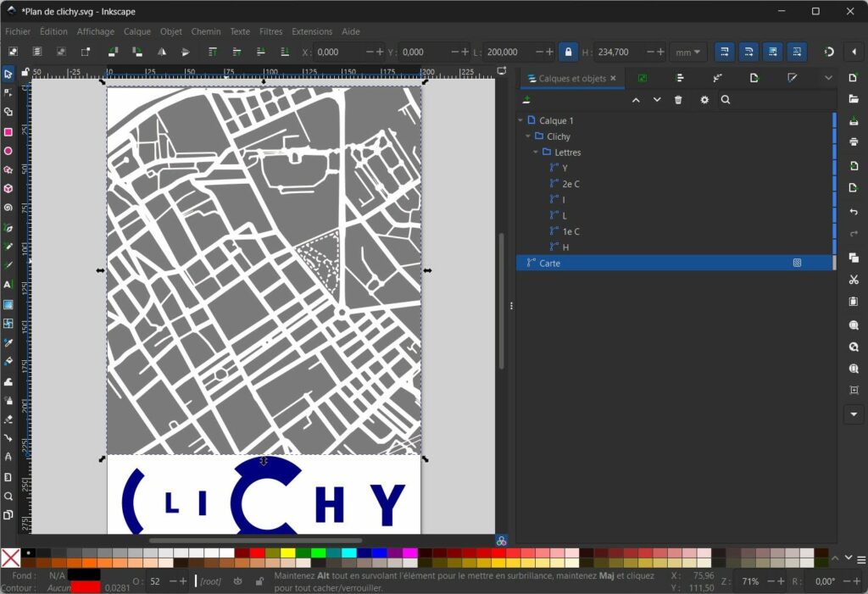
Task: Move selected object down in stack
Action: 657,100
